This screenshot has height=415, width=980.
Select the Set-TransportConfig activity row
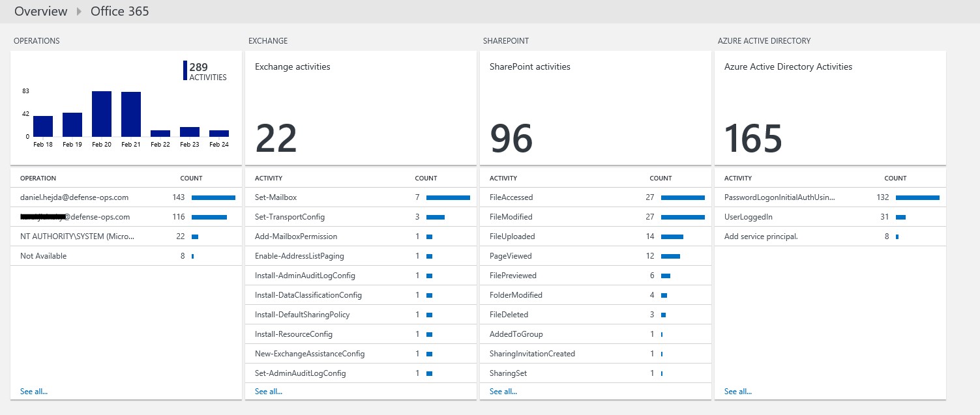(361, 217)
